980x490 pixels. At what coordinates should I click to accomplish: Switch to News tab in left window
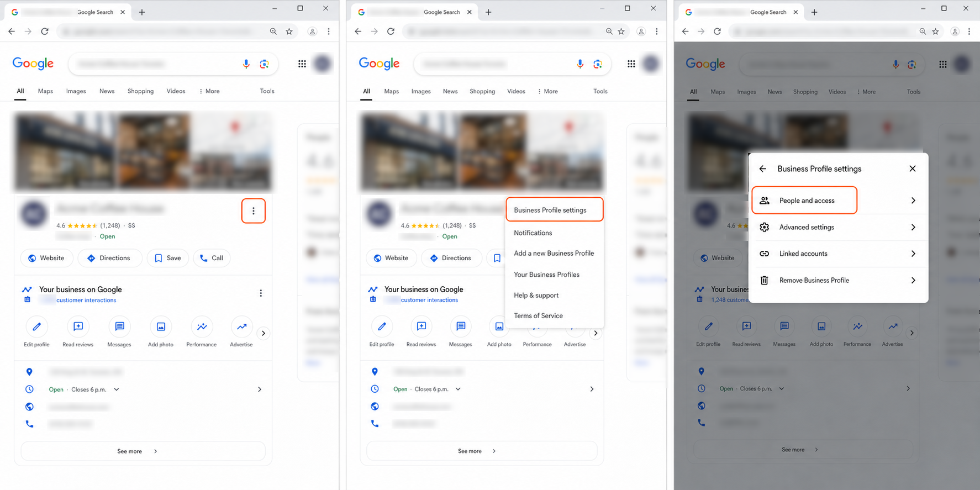coord(107,91)
